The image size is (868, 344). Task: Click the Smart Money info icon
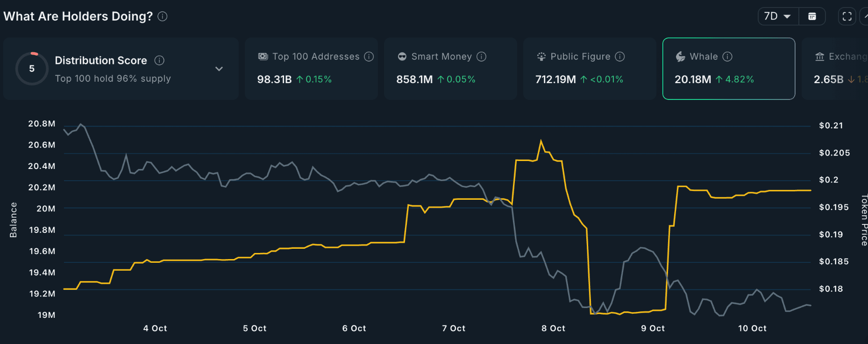(482, 56)
